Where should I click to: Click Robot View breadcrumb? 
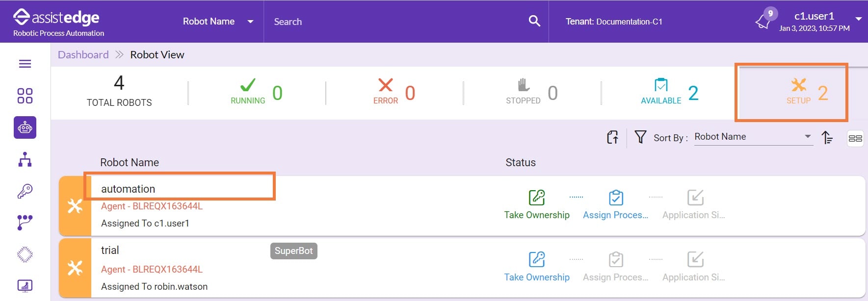coord(157,55)
